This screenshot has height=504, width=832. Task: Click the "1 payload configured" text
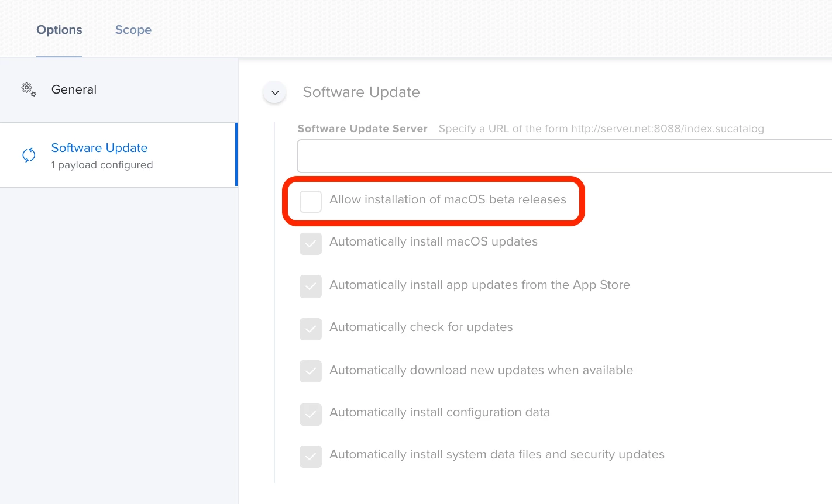tap(102, 165)
